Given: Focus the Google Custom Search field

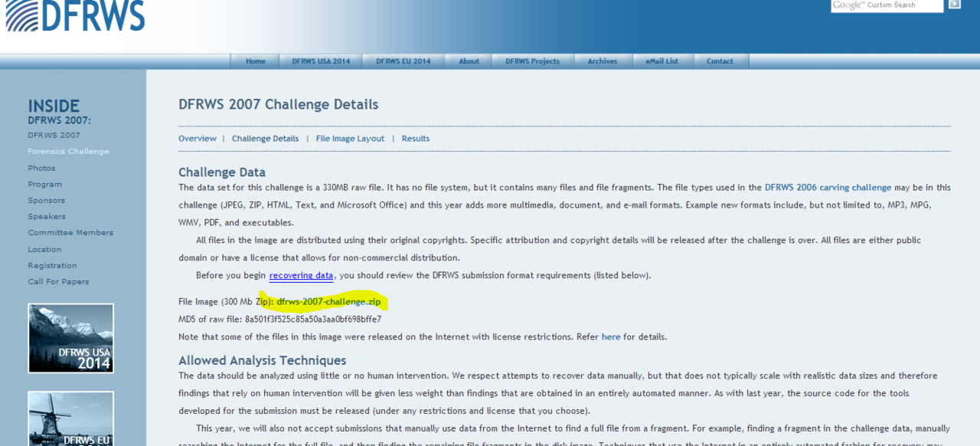Looking at the screenshot, I should (887, 5).
